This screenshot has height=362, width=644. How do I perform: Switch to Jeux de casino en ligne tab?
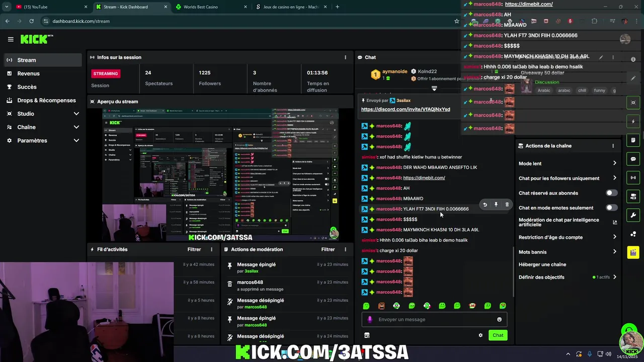291,7
